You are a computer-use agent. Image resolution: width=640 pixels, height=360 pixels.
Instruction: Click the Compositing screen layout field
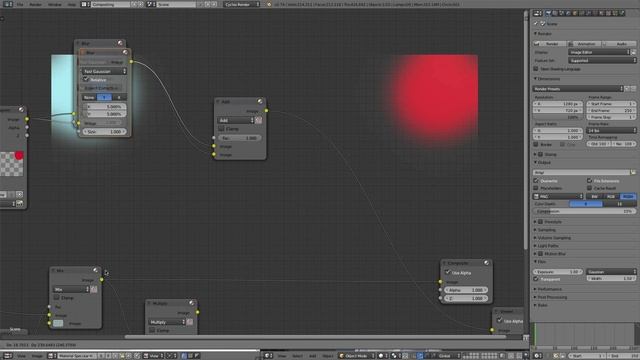pos(110,4)
